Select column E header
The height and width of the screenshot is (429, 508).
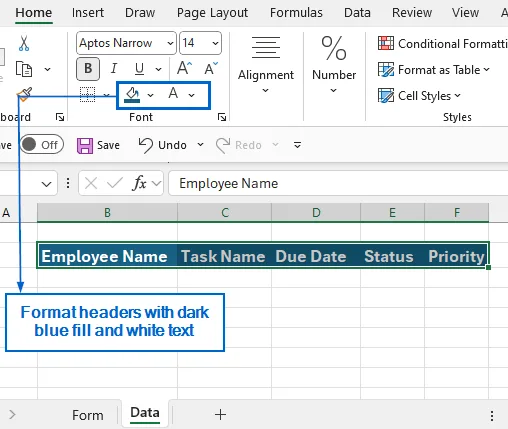(x=392, y=212)
